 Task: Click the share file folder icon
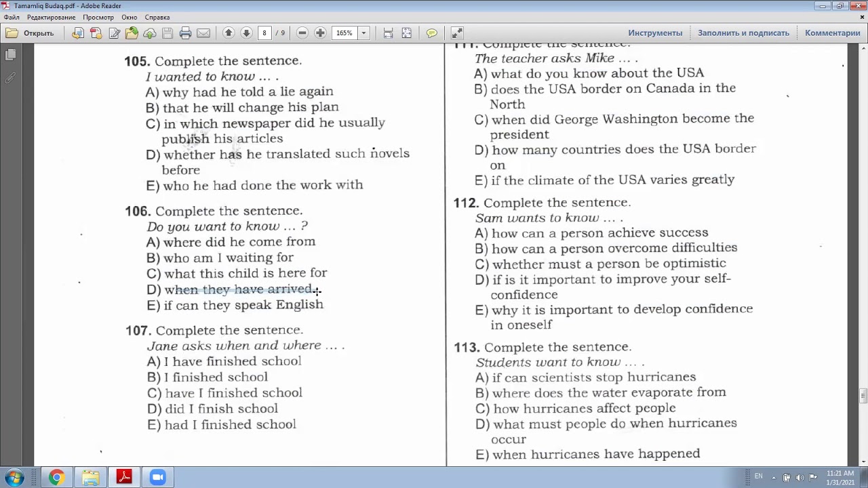coord(132,33)
